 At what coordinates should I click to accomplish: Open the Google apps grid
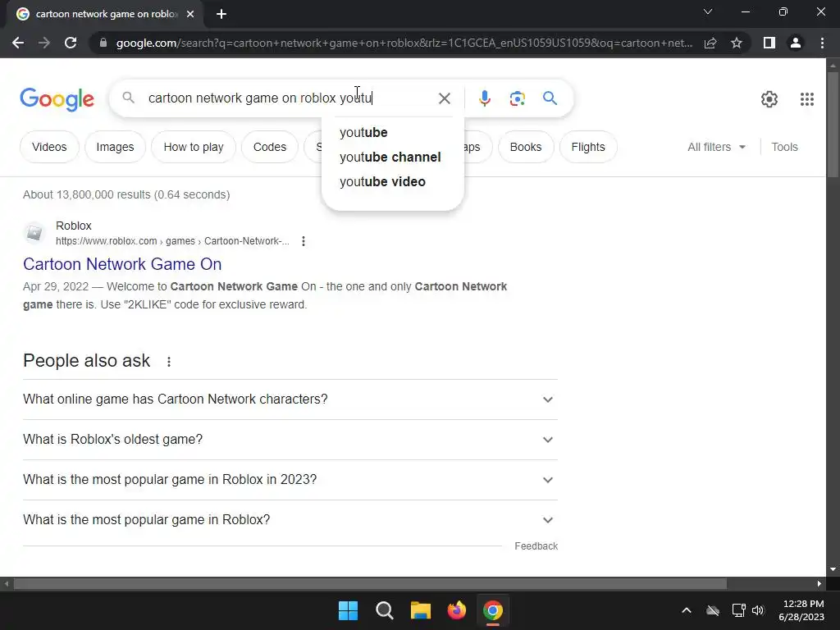point(807,99)
